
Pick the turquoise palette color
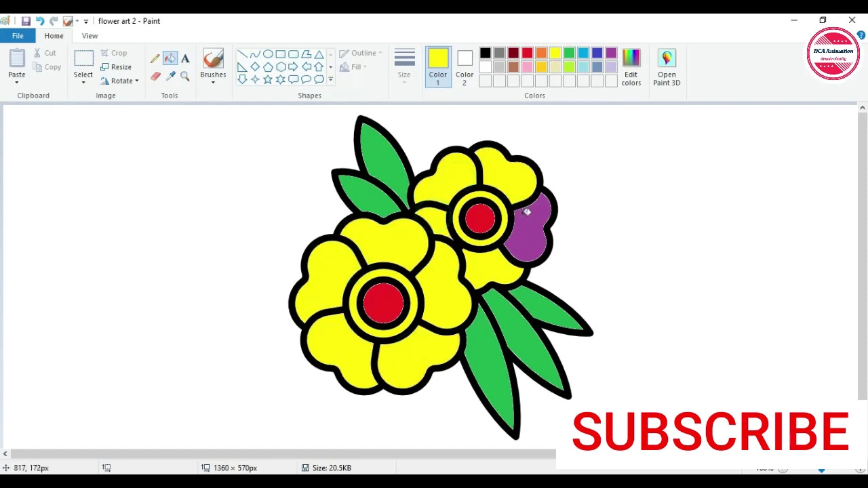[x=583, y=53]
